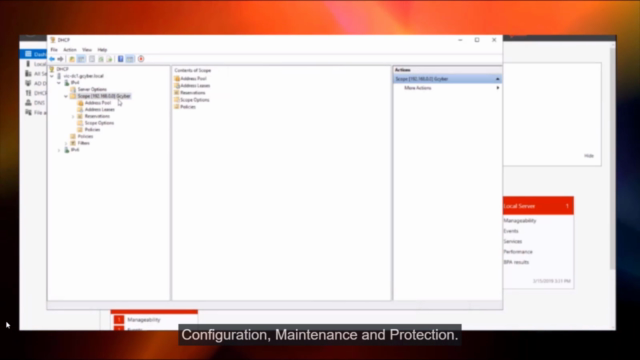Image resolution: width=640 pixels, height=360 pixels.
Task: Expand the Filters tree node
Action: pyautogui.click(x=66, y=143)
